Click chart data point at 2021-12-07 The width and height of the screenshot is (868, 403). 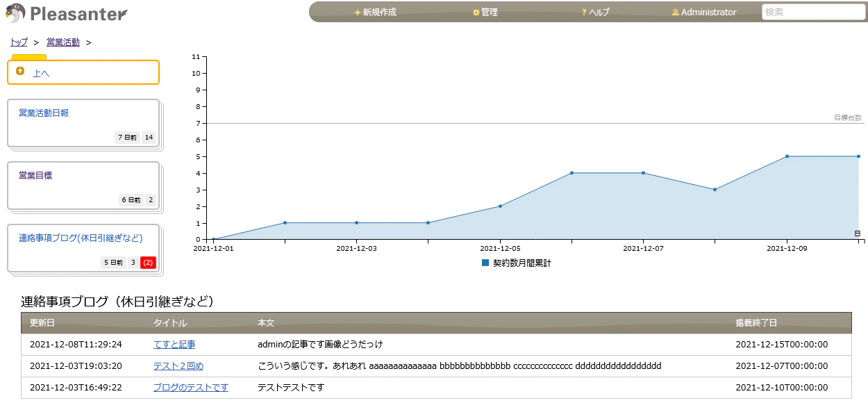click(x=643, y=173)
